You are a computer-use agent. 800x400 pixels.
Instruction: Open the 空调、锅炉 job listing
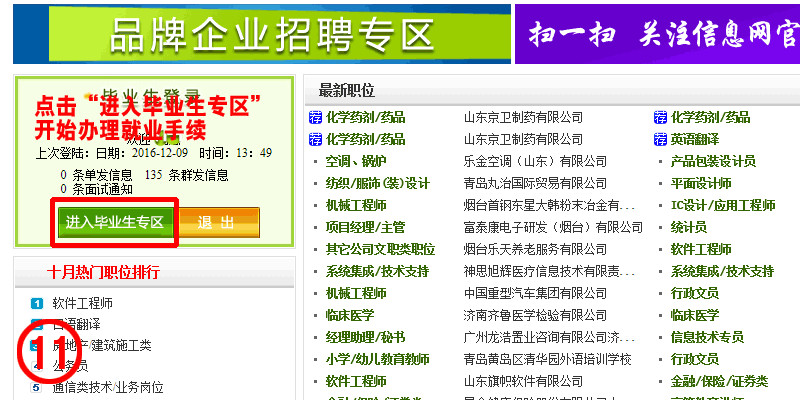point(356,161)
